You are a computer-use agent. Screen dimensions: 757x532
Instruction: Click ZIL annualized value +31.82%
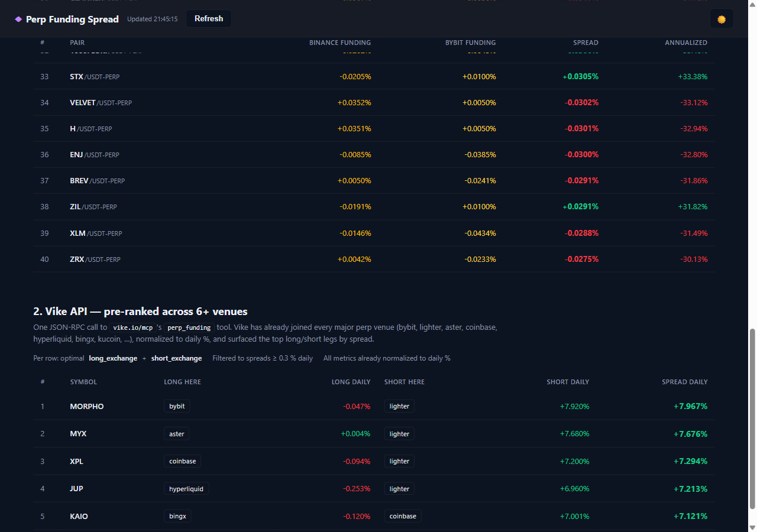693,206
